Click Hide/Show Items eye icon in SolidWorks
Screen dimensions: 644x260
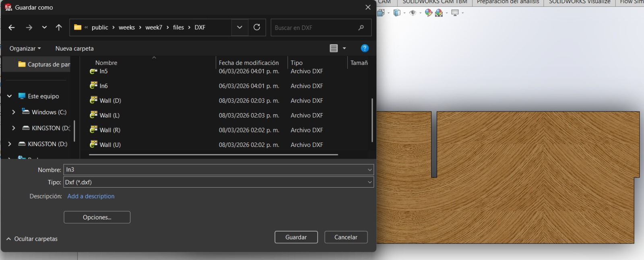413,13
